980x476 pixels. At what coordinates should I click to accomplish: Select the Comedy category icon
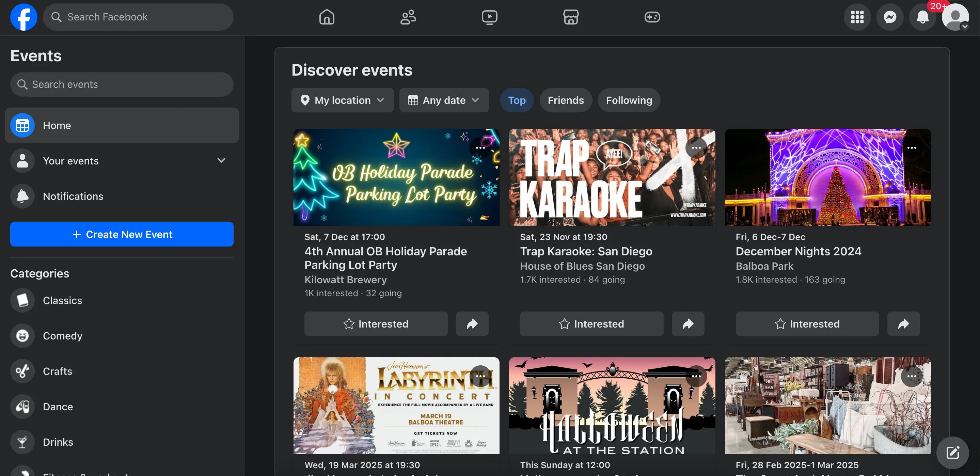pyautogui.click(x=22, y=336)
